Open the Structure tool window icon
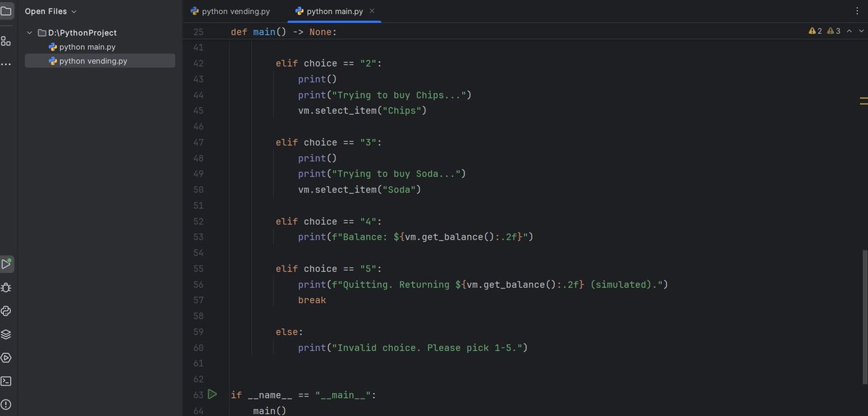Screen dimensions: 868x416 tap(6, 41)
